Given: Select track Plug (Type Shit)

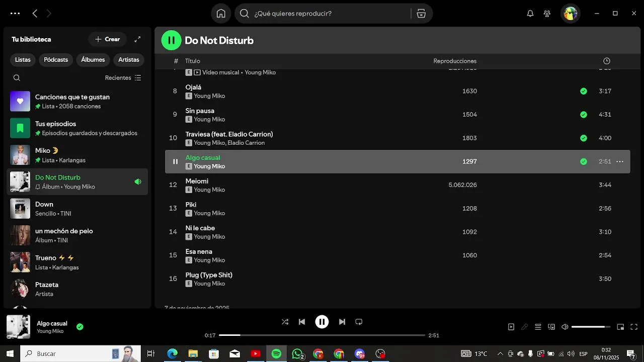Looking at the screenshot, I should pos(397,279).
